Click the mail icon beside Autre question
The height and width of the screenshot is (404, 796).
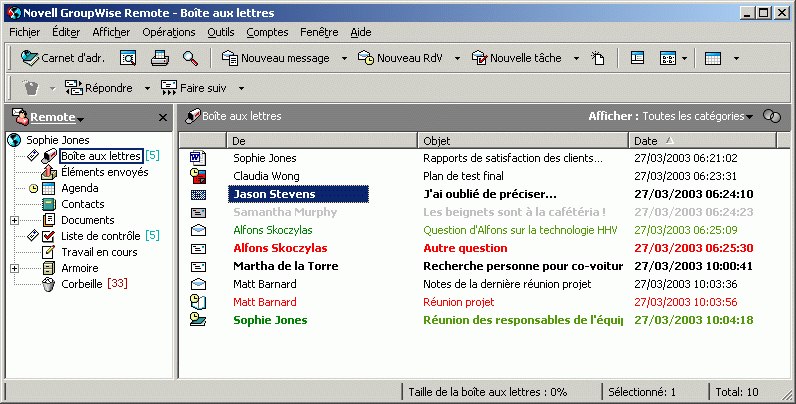[x=198, y=248]
